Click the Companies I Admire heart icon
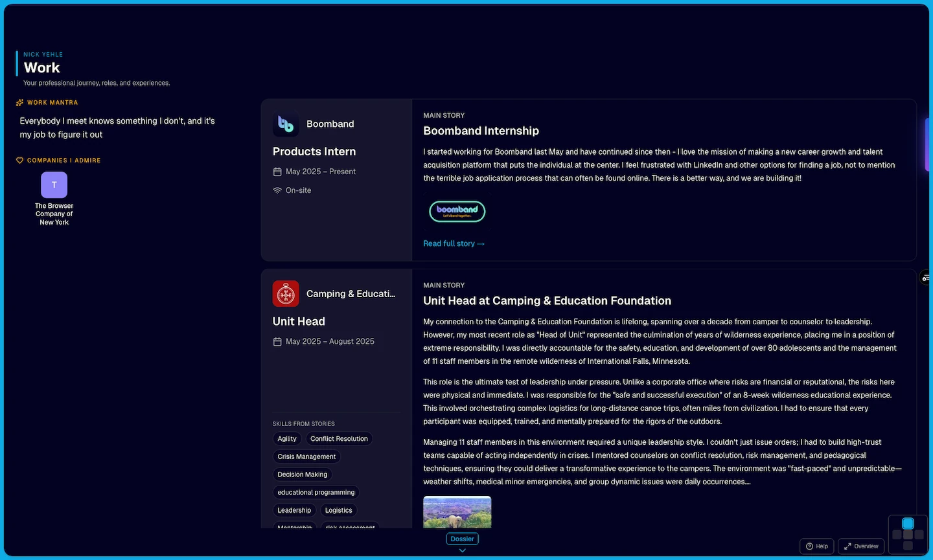933x560 pixels. pos(20,160)
